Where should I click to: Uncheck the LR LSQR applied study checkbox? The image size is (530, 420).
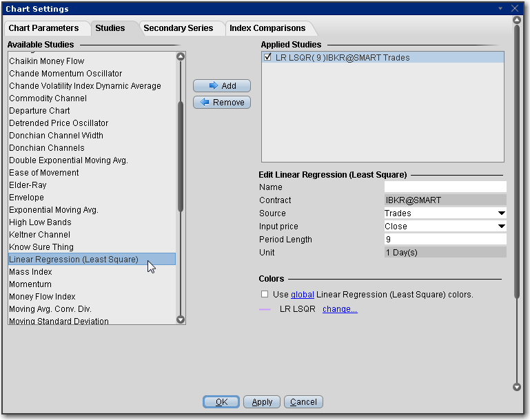pos(267,58)
